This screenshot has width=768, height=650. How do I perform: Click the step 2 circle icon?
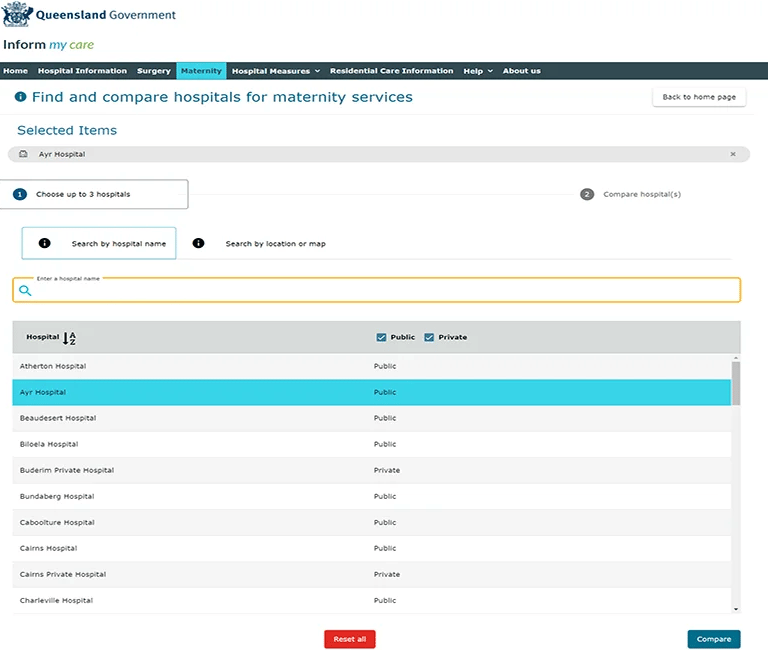[x=587, y=194]
